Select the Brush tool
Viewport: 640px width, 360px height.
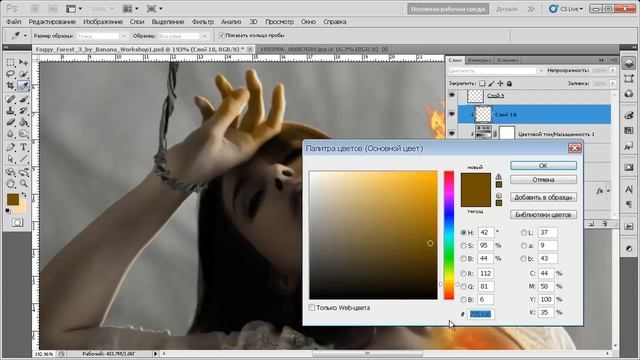[24, 99]
